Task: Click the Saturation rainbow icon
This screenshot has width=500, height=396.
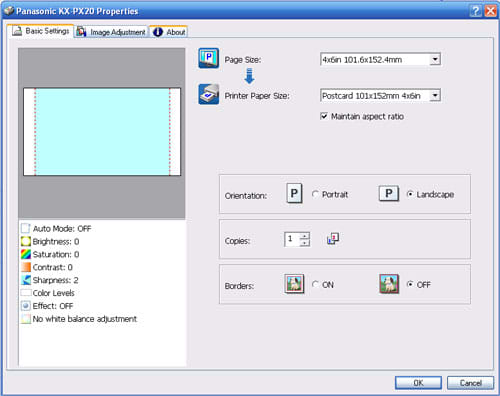Action: click(26, 254)
